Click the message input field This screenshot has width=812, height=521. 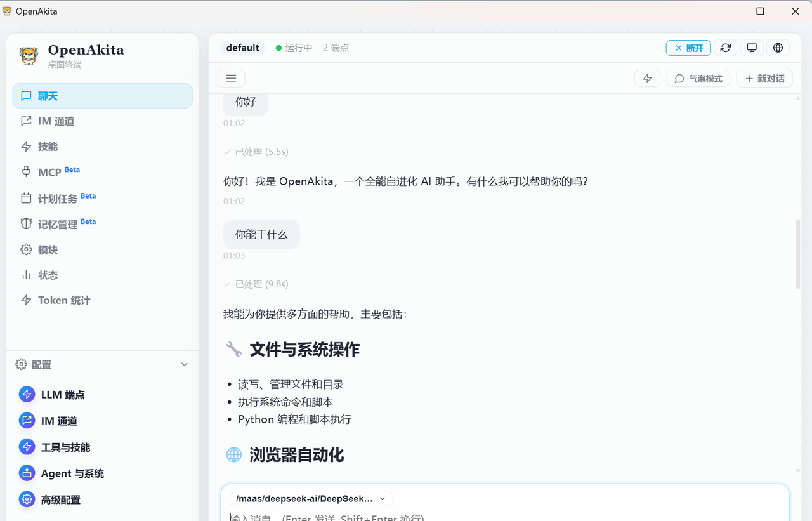[x=505, y=517]
